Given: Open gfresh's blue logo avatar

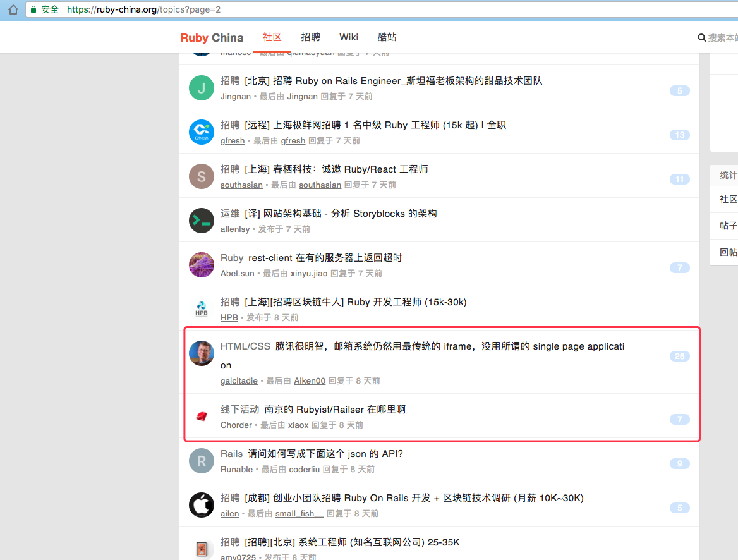Looking at the screenshot, I should pyautogui.click(x=202, y=132).
